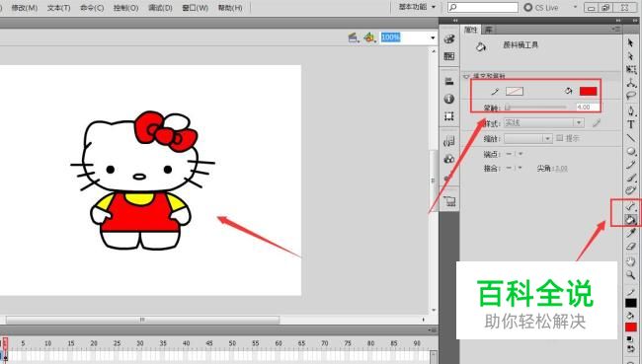Viewport: 642px width, 364px height.
Task: Open the Transform panel icon
Action: point(449,116)
